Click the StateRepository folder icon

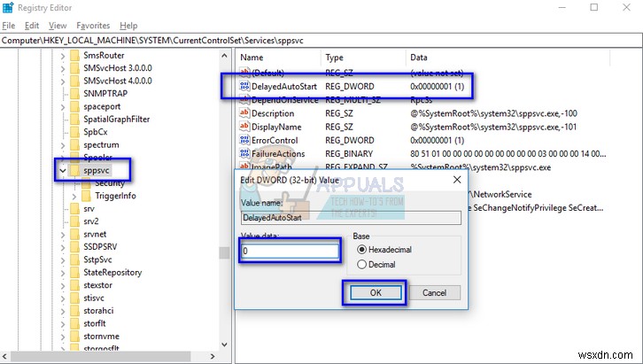pos(75,272)
